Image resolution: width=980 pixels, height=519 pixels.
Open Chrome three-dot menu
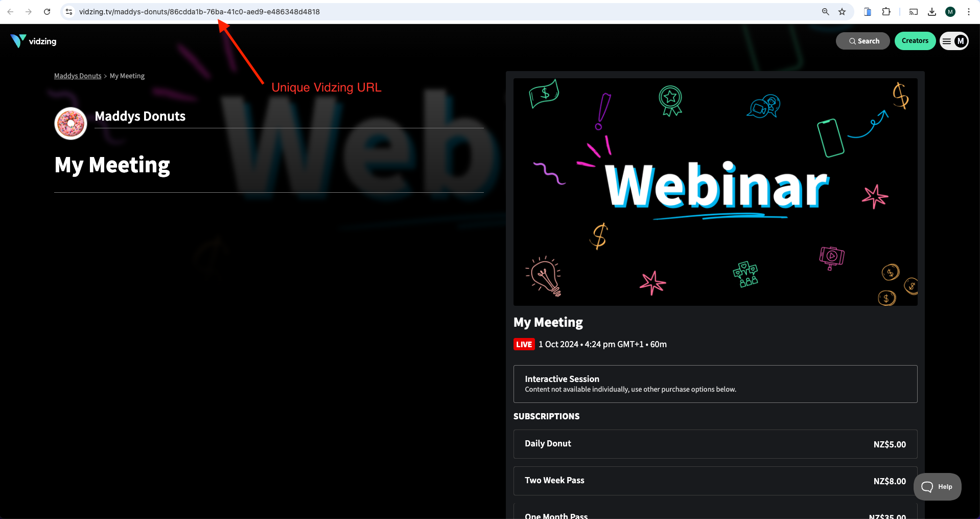coord(969,12)
